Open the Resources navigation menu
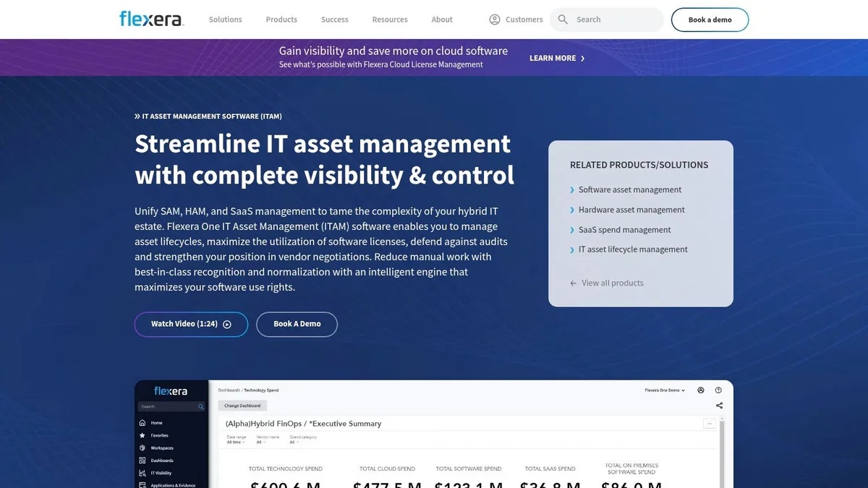The image size is (868, 488). pyautogui.click(x=390, y=20)
